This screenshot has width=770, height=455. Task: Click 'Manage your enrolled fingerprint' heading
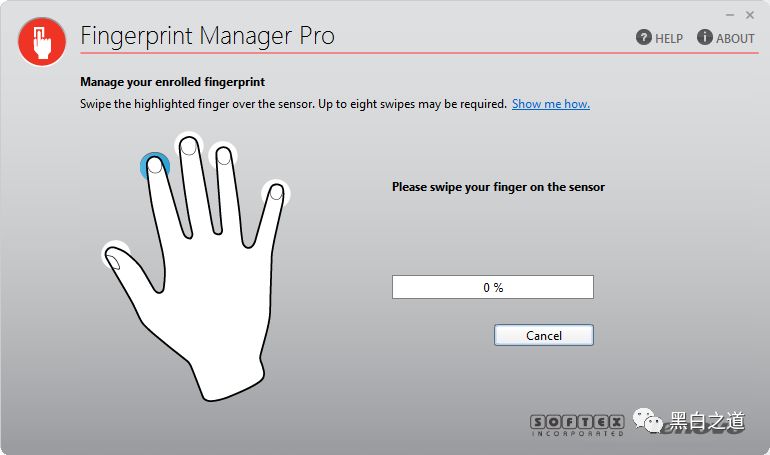pyautogui.click(x=172, y=82)
